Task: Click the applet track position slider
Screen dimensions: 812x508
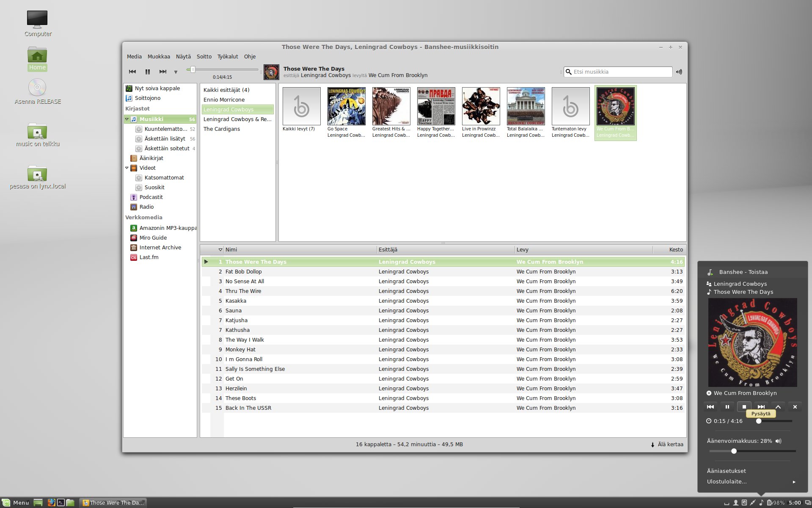Action: pos(774,421)
